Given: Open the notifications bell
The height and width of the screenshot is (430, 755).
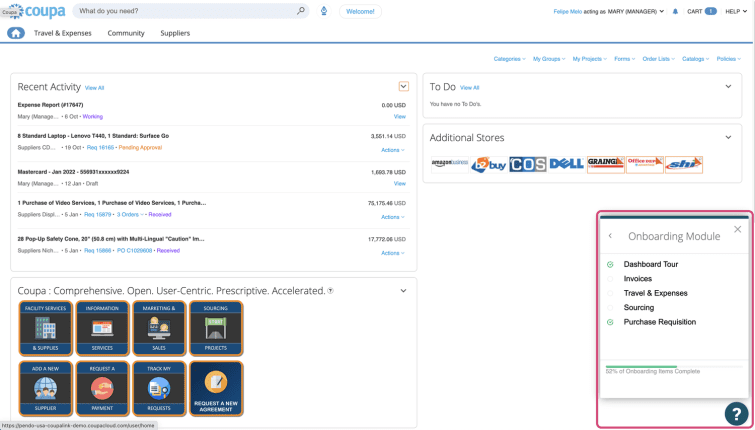Looking at the screenshot, I should click(x=675, y=12).
